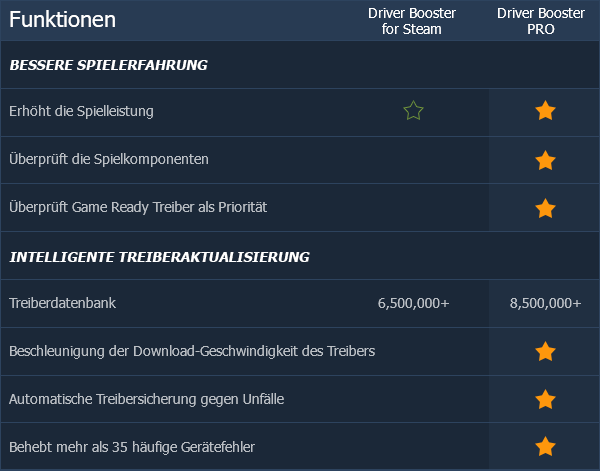This screenshot has height=471, width=600.
Task: Click the orange PRO star for Erhöht die Spielleistung
Action: coord(545,111)
